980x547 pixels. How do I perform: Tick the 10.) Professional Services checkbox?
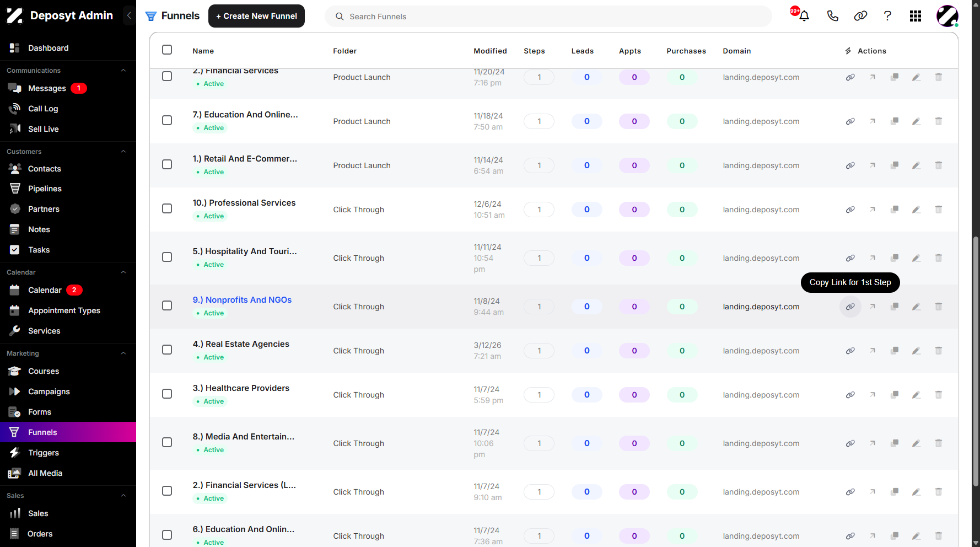pyautogui.click(x=167, y=208)
